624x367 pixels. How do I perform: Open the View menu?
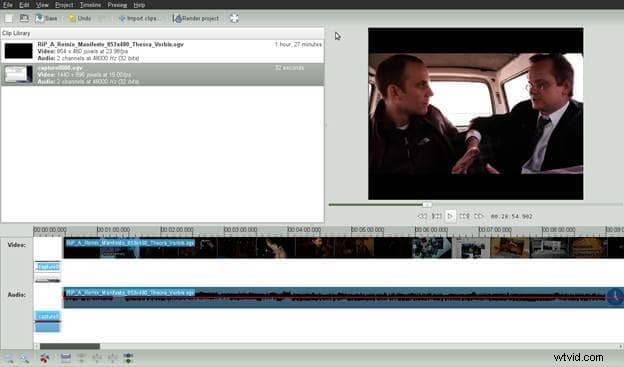(x=42, y=5)
